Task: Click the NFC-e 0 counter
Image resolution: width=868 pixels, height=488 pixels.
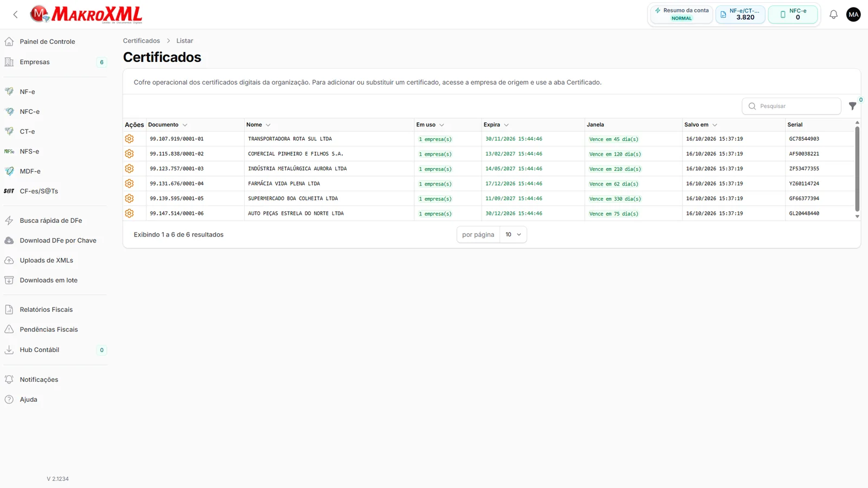Action: [x=793, y=14]
